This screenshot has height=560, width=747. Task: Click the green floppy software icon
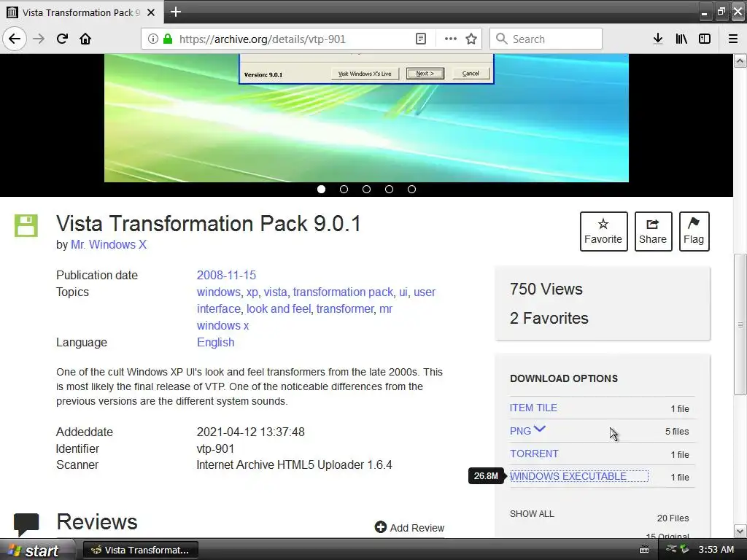[x=26, y=226]
